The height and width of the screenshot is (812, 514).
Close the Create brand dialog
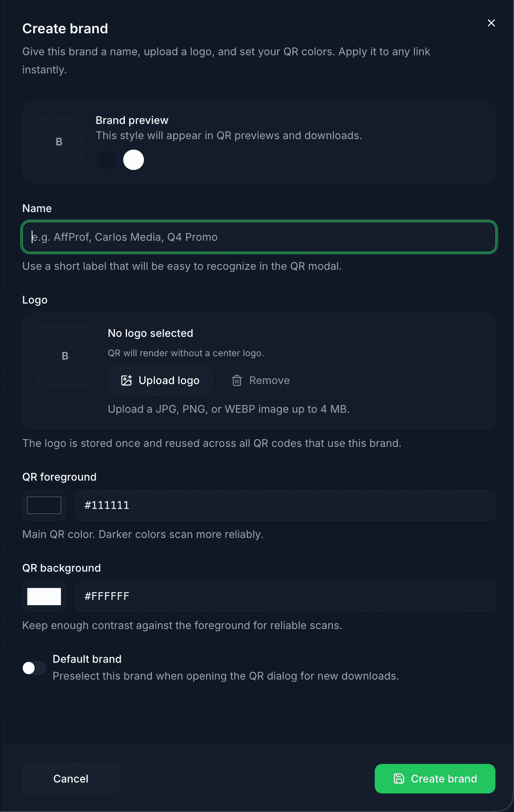(491, 23)
